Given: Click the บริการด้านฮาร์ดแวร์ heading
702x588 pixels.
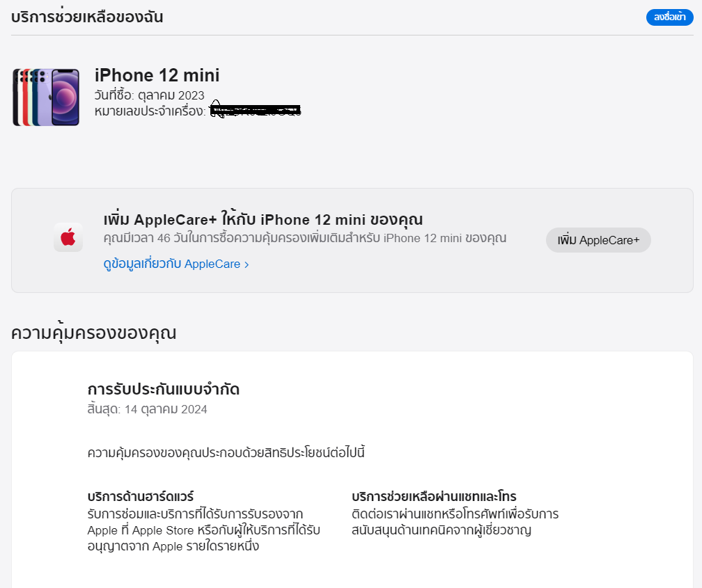Looking at the screenshot, I should [x=141, y=496].
